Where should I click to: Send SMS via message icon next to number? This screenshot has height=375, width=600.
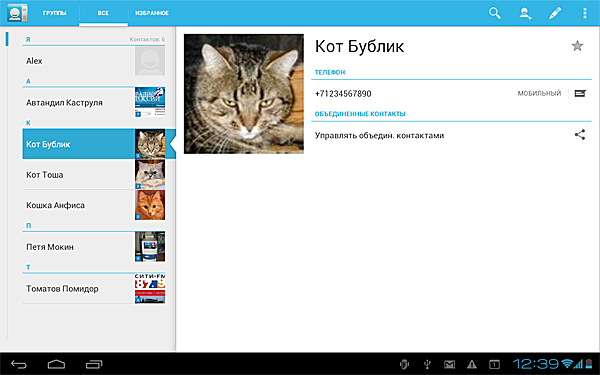580,93
